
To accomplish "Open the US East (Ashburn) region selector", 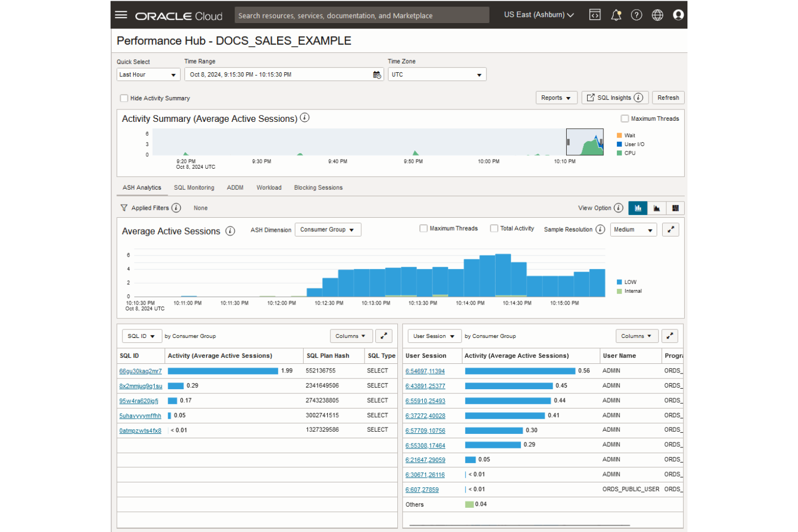I will pos(539,15).
